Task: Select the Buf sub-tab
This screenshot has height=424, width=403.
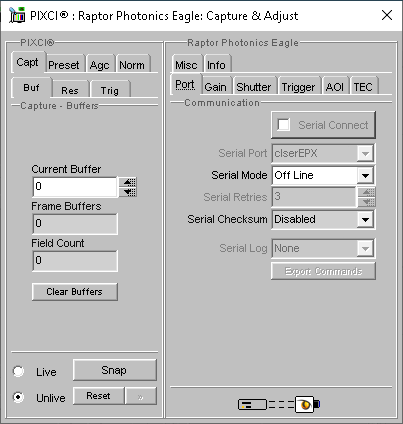Action: pyautogui.click(x=31, y=88)
